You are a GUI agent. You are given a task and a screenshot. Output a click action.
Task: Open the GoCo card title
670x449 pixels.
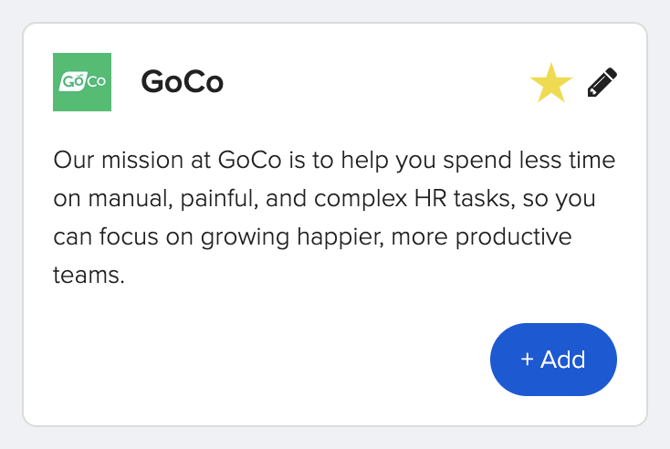[x=182, y=82]
